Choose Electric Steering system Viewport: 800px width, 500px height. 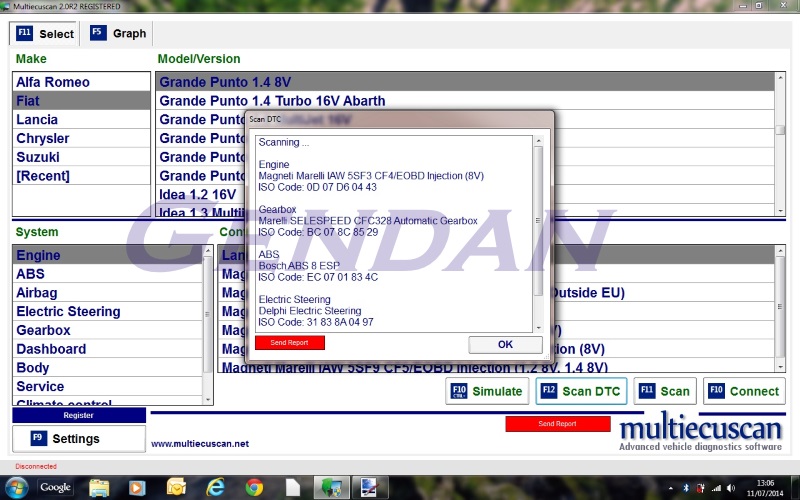pyautogui.click(x=108, y=312)
